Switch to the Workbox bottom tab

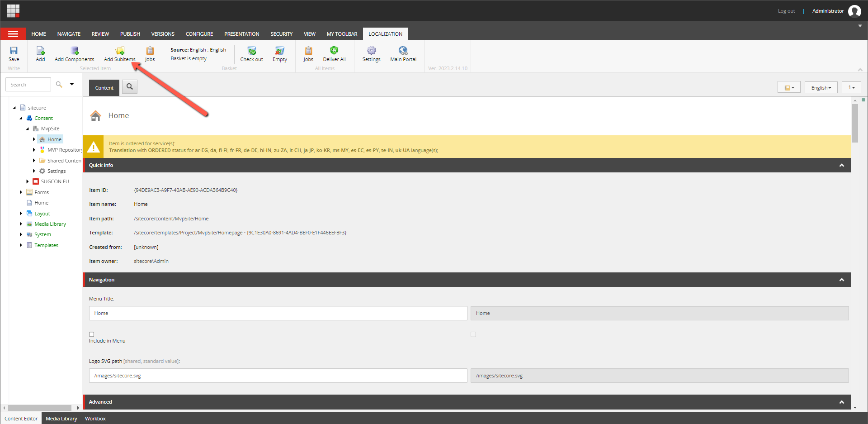pos(95,419)
